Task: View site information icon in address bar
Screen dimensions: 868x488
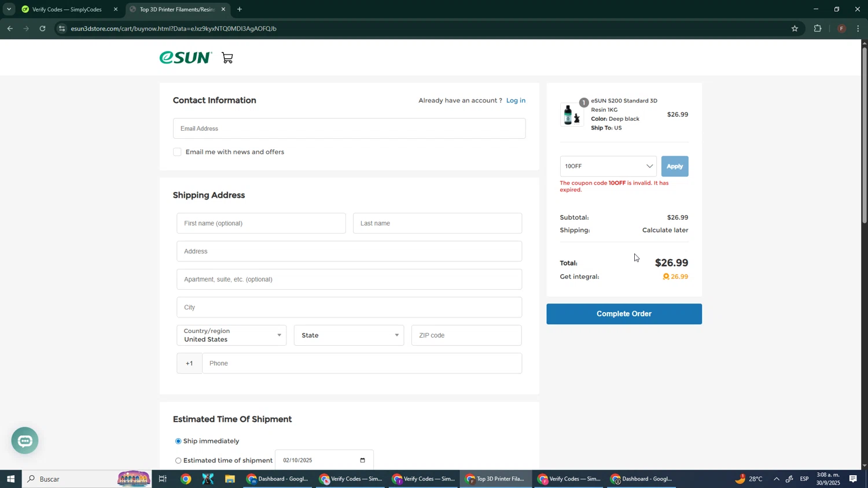Action: click(62, 28)
